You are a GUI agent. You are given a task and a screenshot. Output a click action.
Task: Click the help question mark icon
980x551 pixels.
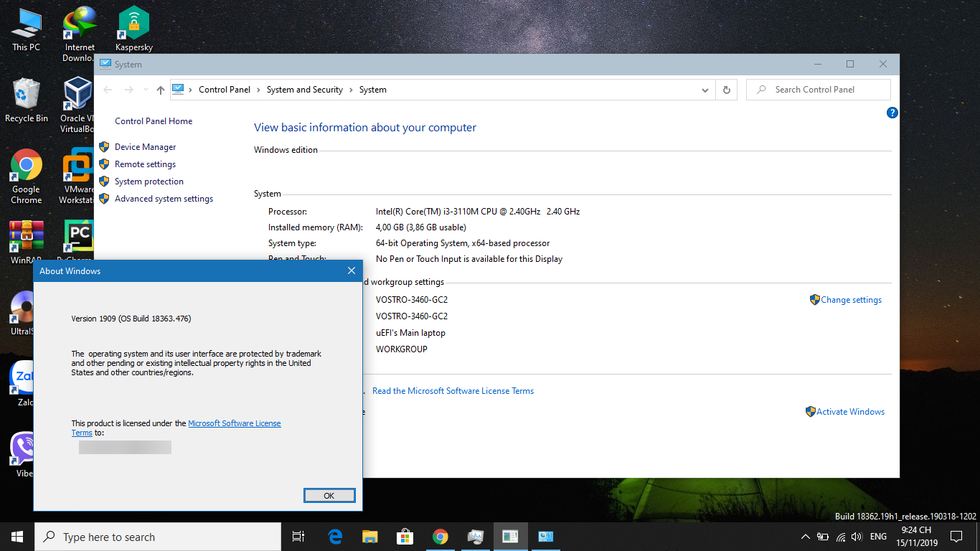tap(892, 113)
